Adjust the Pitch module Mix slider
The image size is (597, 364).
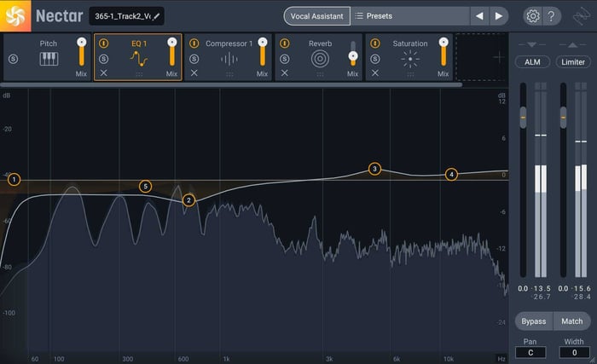coord(82,52)
